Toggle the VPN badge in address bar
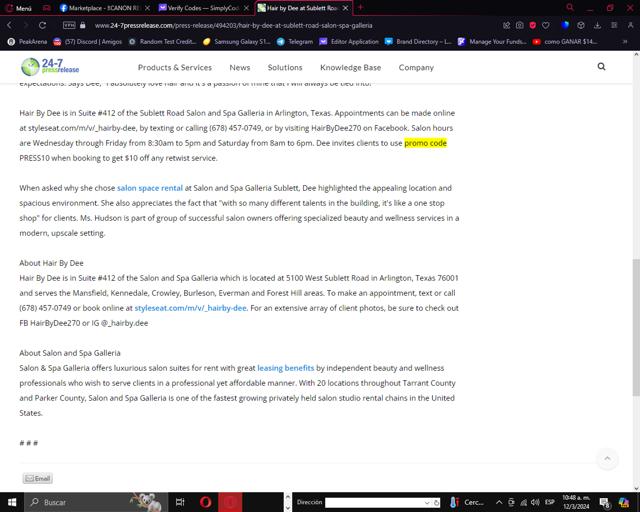 tap(69, 25)
